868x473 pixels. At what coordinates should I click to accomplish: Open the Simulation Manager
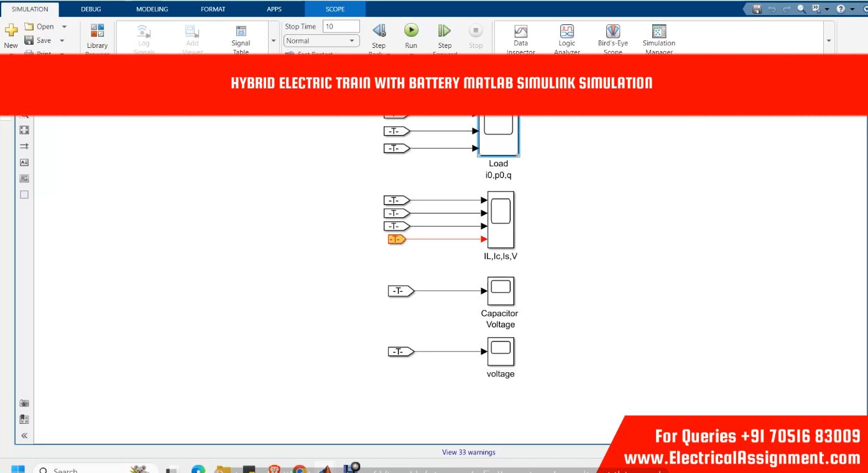point(658,32)
